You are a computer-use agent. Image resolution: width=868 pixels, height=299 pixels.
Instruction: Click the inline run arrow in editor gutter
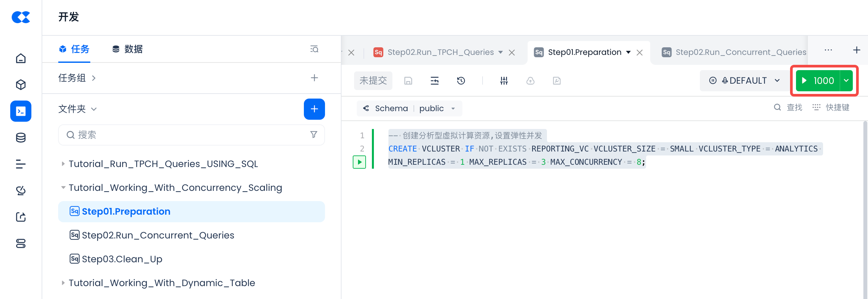point(359,162)
